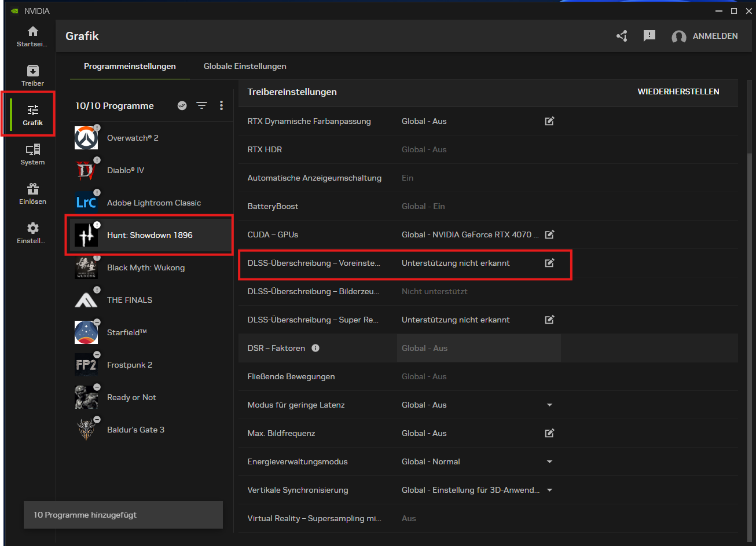Viewport: 756px width, 546px height.
Task: Select Overwatch 2 in program list
Action: 151,138
